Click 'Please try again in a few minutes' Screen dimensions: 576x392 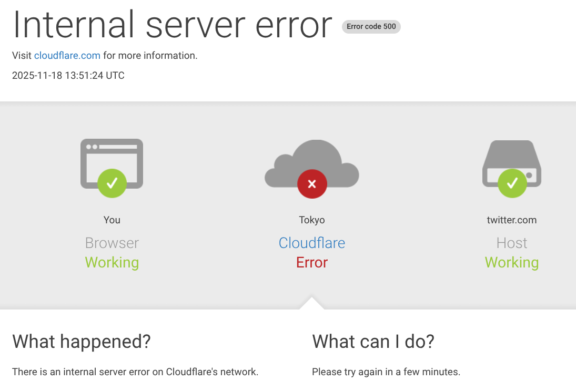[x=386, y=372]
